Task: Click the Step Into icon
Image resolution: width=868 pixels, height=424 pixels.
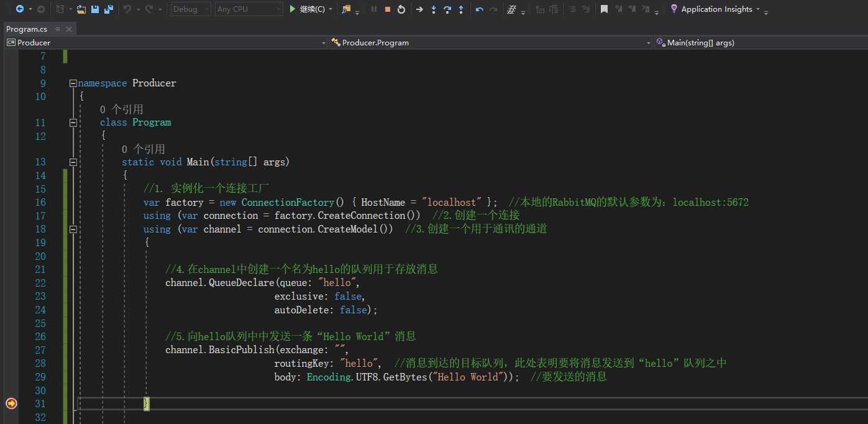Action: pos(433,9)
